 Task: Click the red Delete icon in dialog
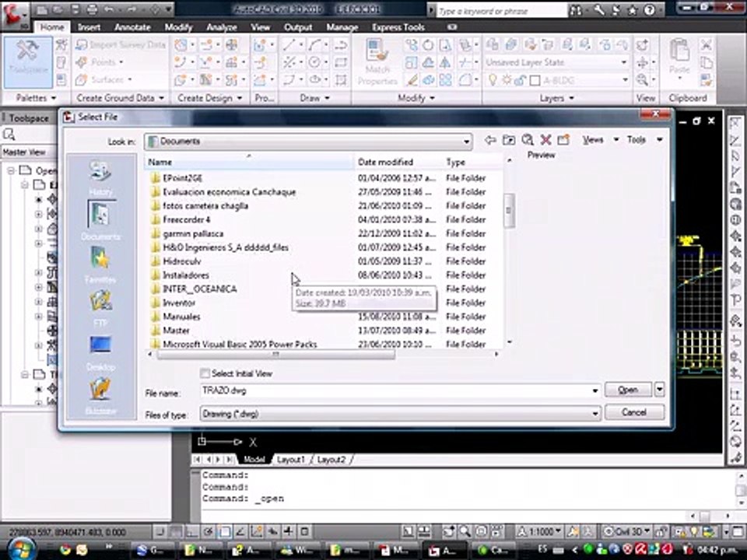545,139
